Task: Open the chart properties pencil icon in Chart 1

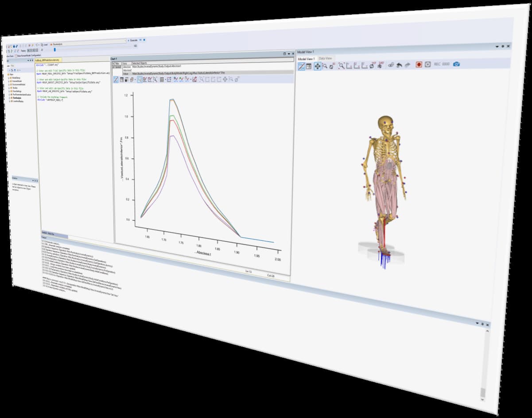Action: tap(117, 80)
